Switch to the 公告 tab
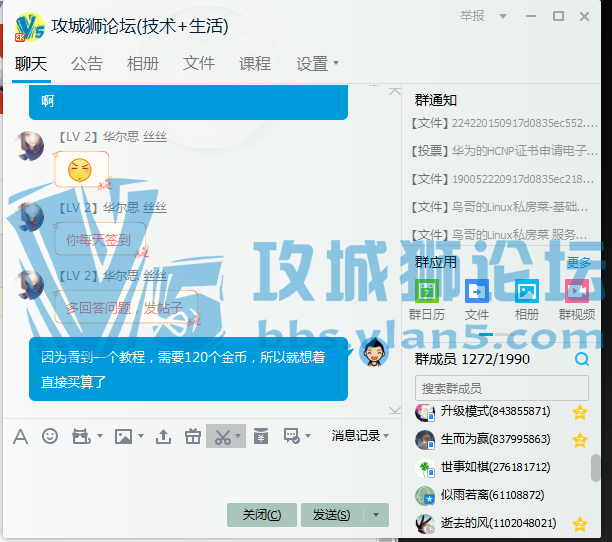 [x=87, y=64]
